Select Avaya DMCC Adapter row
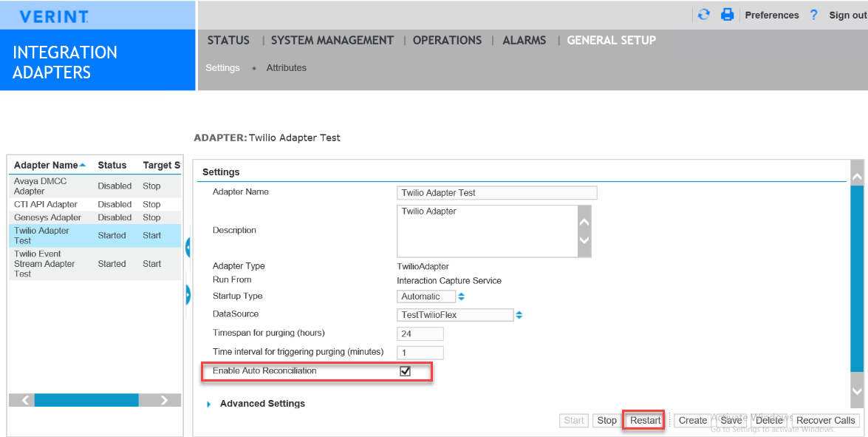Screen dimensions: 868x437 [x=95, y=186]
